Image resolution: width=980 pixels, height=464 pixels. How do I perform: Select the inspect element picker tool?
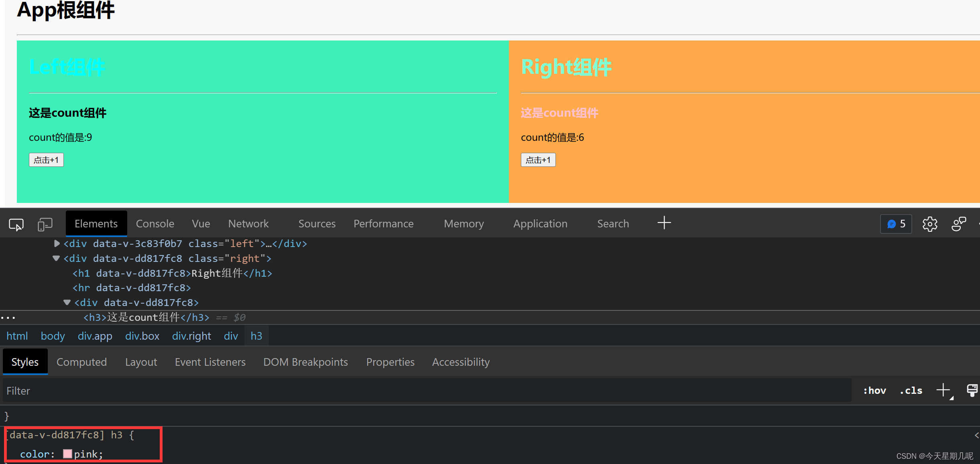[x=16, y=224]
